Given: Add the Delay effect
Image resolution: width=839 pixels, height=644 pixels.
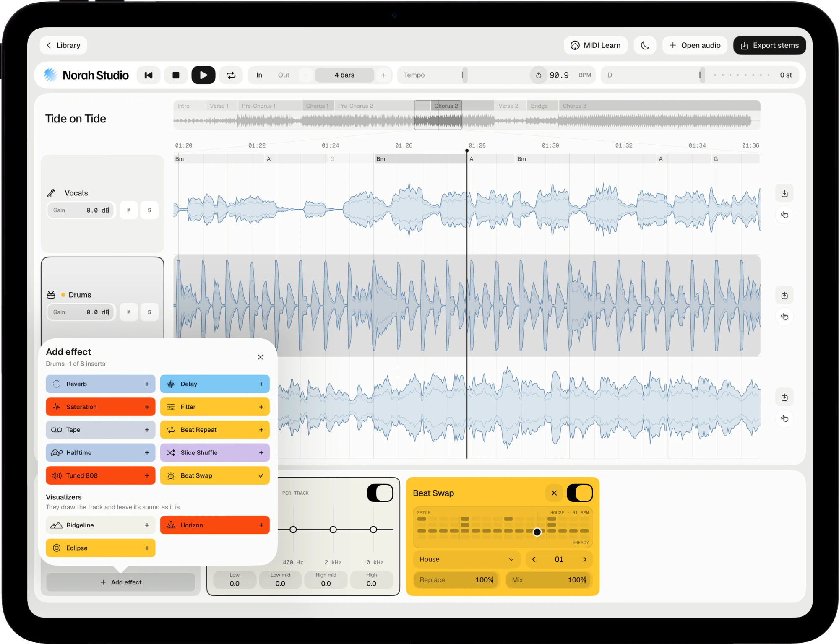Looking at the screenshot, I should coord(215,384).
